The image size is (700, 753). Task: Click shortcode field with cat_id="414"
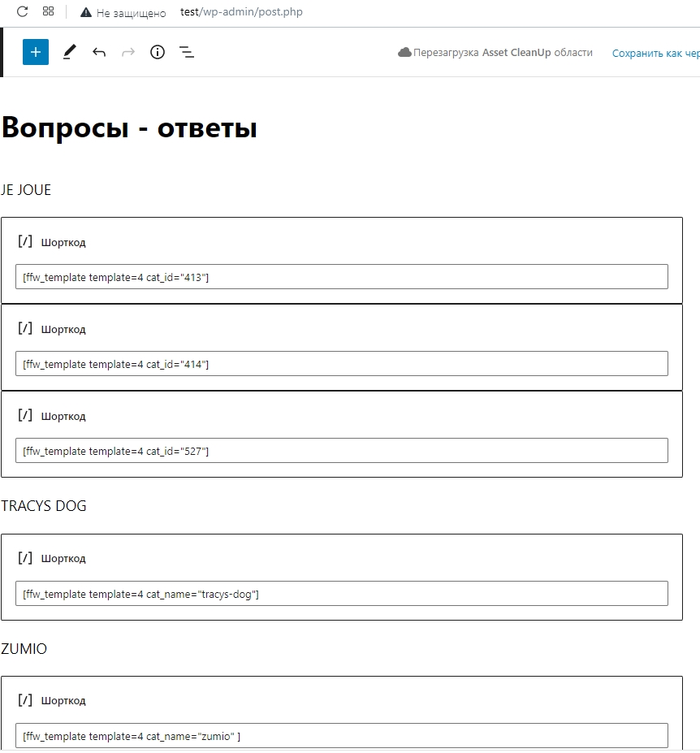pyautogui.click(x=342, y=364)
